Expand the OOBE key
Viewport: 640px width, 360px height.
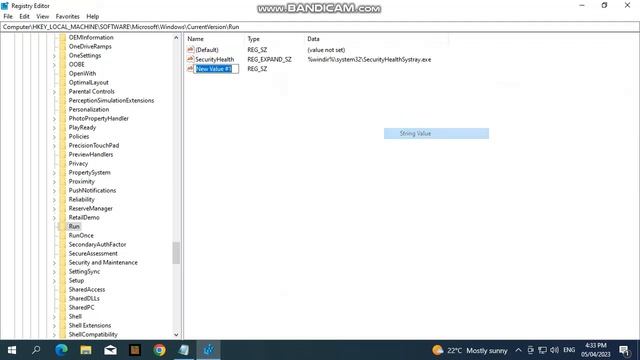click(x=54, y=64)
